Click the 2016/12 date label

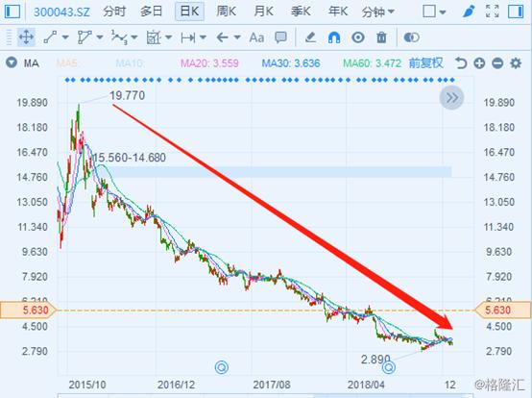(176, 385)
